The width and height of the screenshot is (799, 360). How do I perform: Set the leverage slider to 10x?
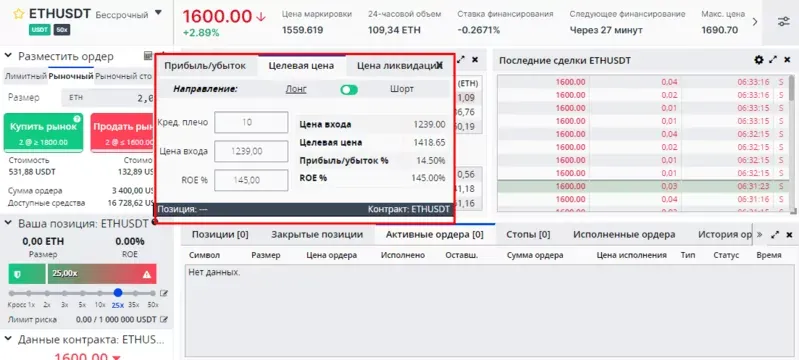click(100, 293)
